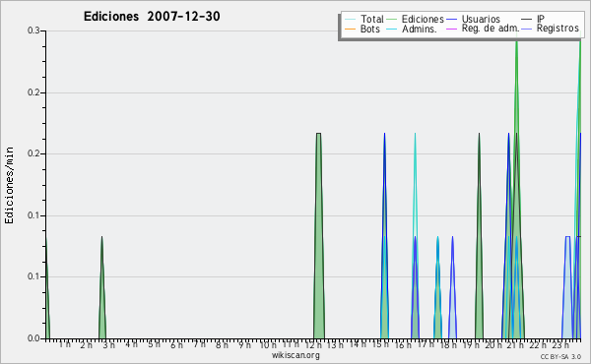Click the 3 h tick label
Viewport: 591px width, 364px height.
point(109,345)
